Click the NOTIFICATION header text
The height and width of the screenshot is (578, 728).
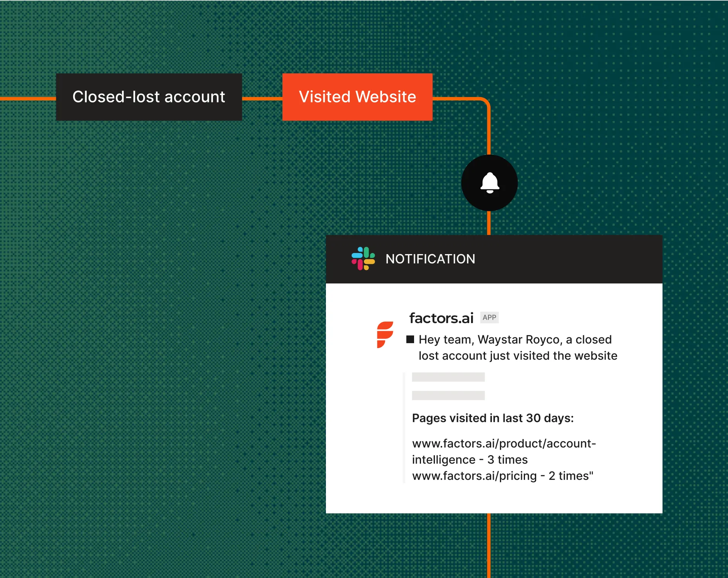430,259
